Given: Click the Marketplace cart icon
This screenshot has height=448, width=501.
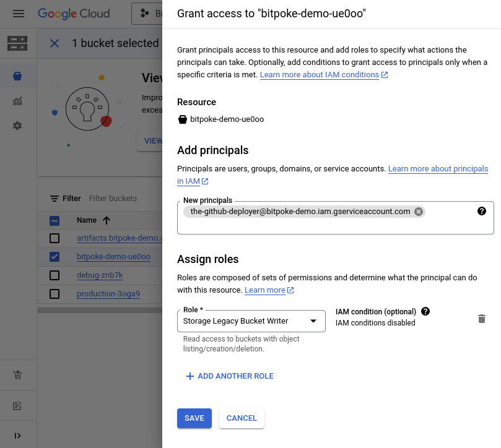Looking at the screenshot, I should [17, 375].
